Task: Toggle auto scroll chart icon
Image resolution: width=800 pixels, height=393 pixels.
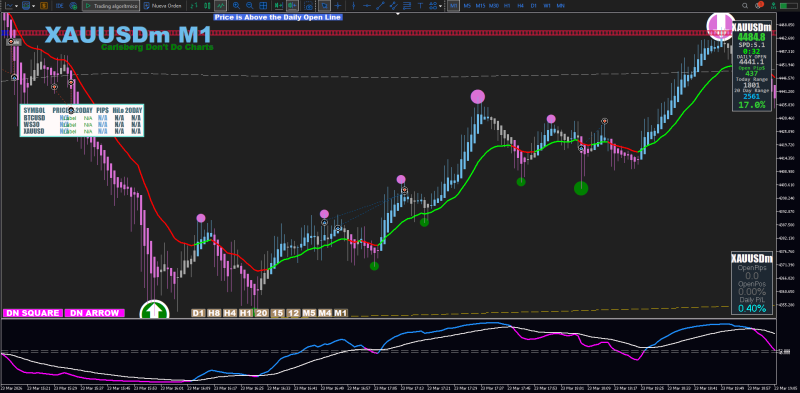Action: coord(279,6)
